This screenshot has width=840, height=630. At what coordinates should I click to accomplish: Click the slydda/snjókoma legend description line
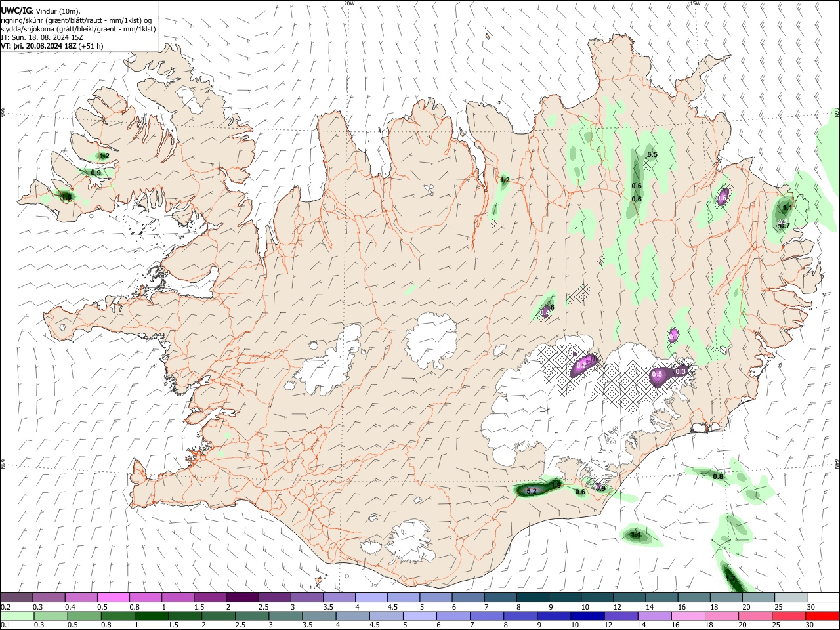pyautogui.click(x=78, y=29)
